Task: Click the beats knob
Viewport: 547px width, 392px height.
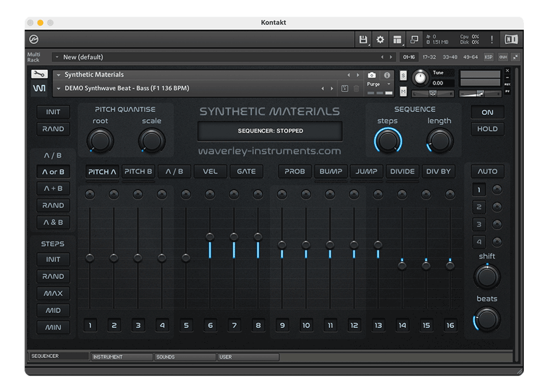Action: coord(487,318)
